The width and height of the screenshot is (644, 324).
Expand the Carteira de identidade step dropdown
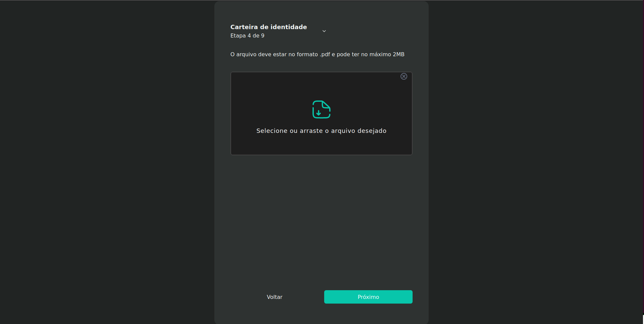pyautogui.click(x=324, y=31)
